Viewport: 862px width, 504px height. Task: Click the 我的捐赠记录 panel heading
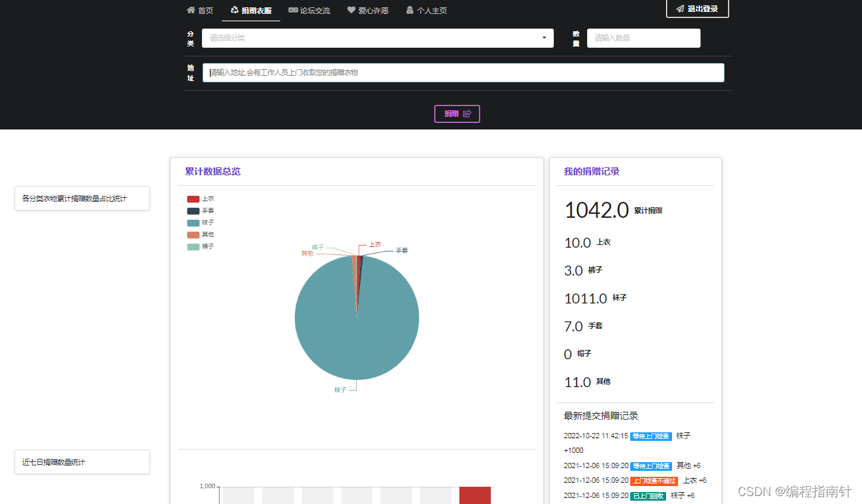tap(592, 171)
